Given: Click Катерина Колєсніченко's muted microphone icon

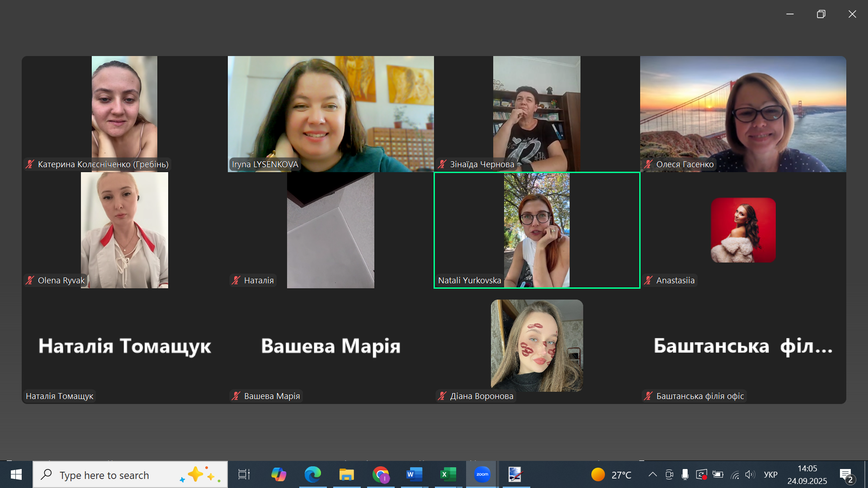Looking at the screenshot, I should click(x=30, y=164).
